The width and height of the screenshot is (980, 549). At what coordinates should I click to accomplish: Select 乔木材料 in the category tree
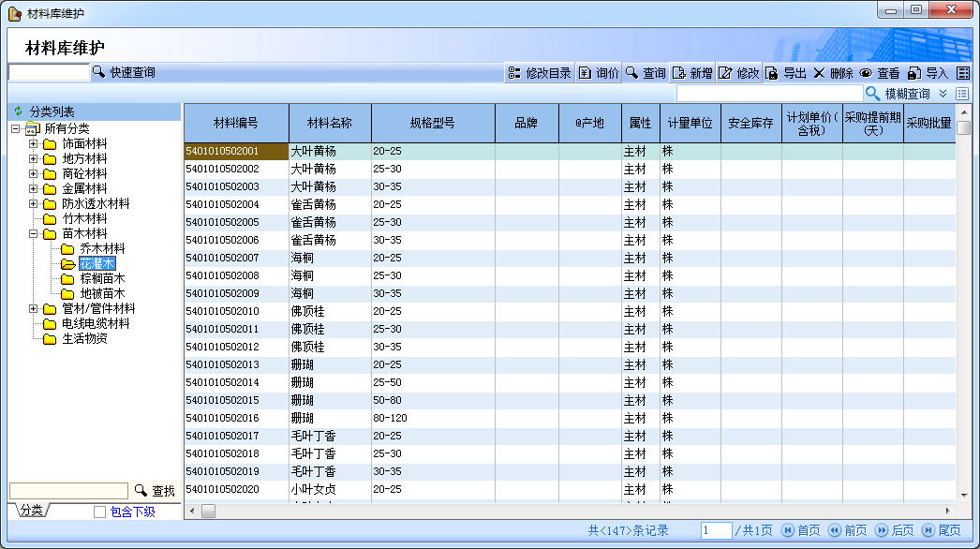tap(101, 249)
